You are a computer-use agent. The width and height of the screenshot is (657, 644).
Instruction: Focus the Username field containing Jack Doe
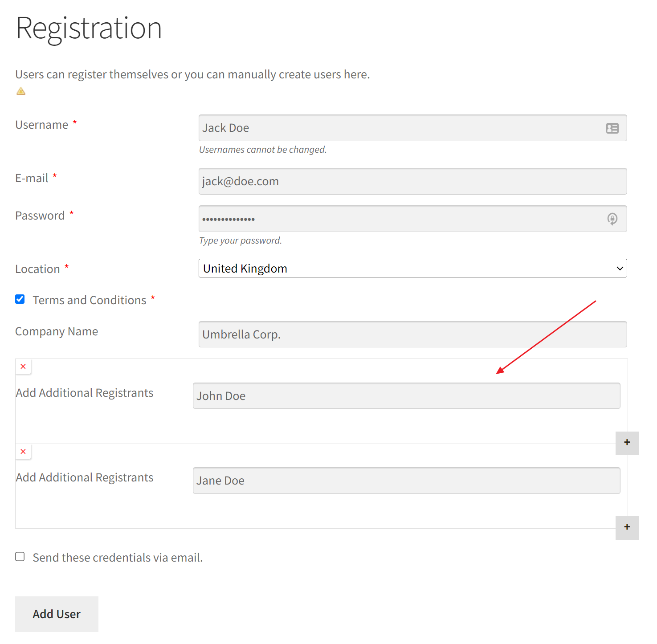point(401,128)
